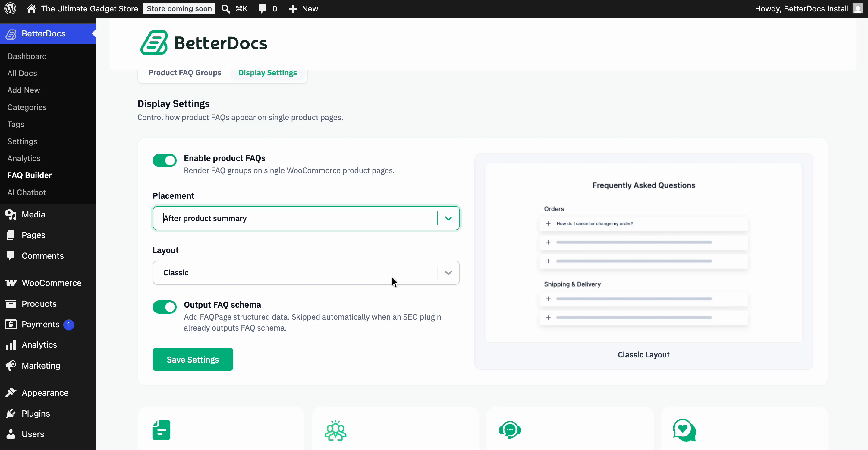Screen dimensions: 868x450
Task: Expand second Orders FAQ preview row
Action: click(x=643, y=242)
